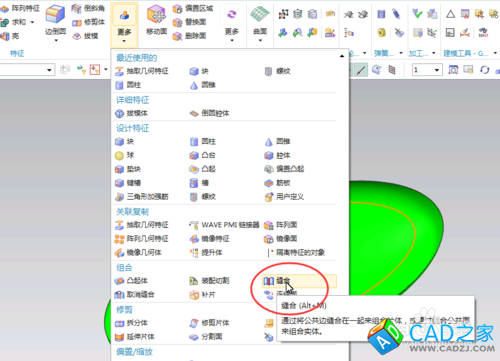
Task: Select 偏置凸起 in 设计特征
Action: coord(284,169)
